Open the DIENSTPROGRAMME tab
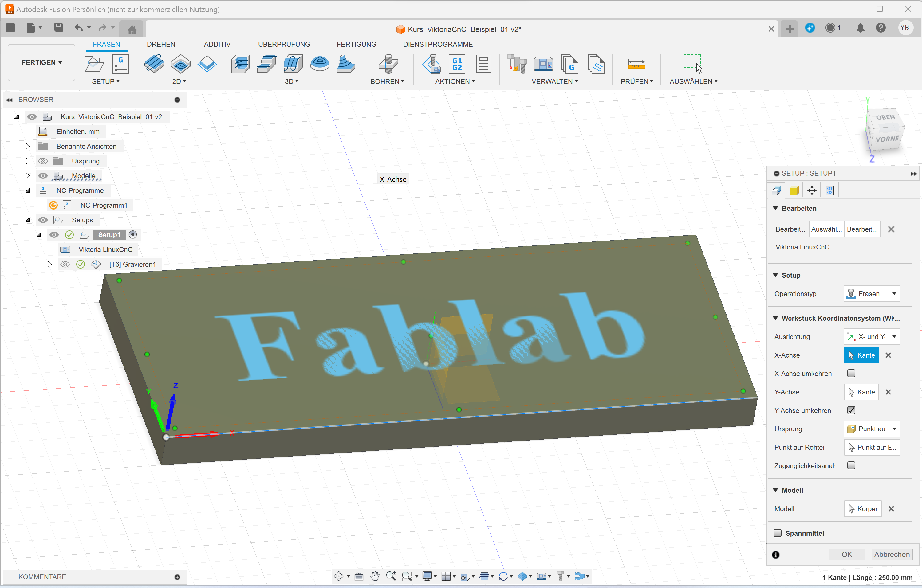 pos(438,45)
